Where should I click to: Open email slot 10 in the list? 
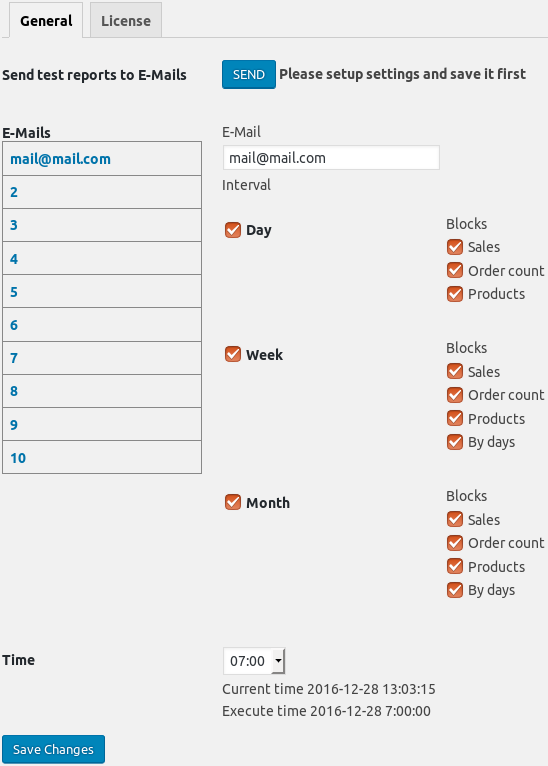(x=102, y=458)
